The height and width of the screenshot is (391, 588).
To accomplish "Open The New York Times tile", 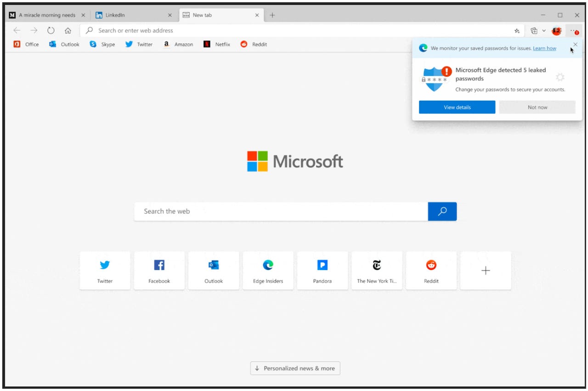I will (377, 270).
